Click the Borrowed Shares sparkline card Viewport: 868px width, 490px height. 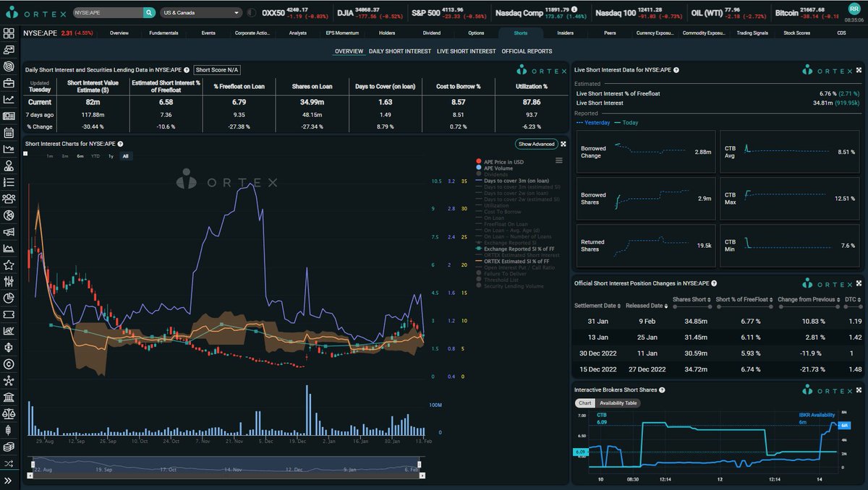click(646, 198)
